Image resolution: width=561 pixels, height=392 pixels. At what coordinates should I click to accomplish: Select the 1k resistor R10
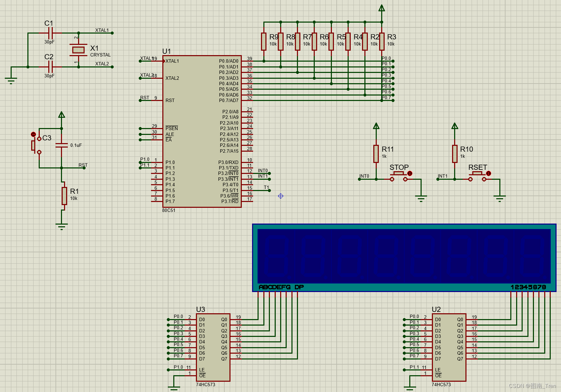tap(454, 154)
